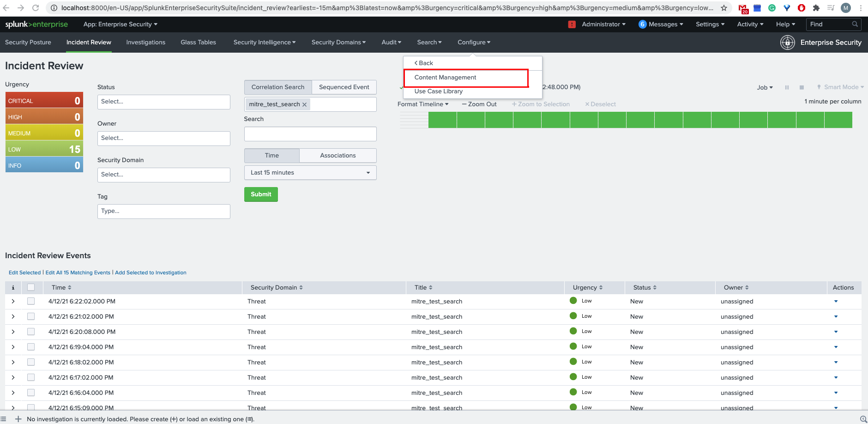Image resolution: width=868 pixels, height=424 pixels.
Task: Select the checkbox for the 6:22:02 PM event
Action: [x=31, y=301]
